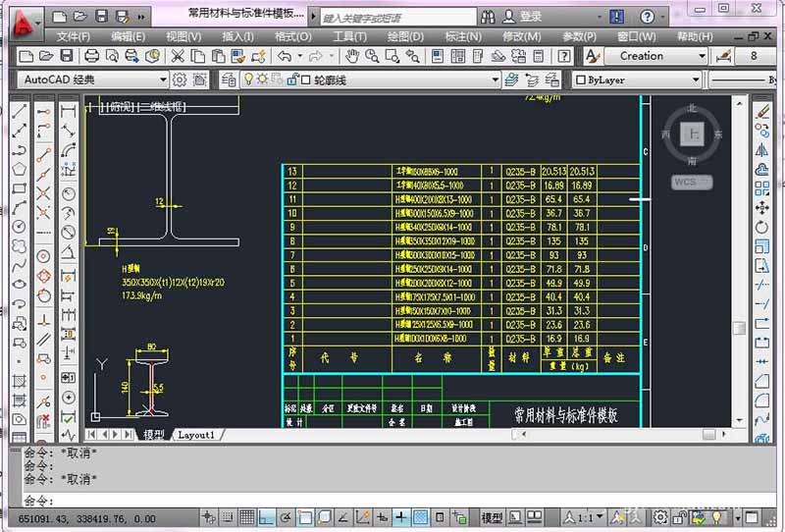Click the Print icon in toolbar

point(90,56)
